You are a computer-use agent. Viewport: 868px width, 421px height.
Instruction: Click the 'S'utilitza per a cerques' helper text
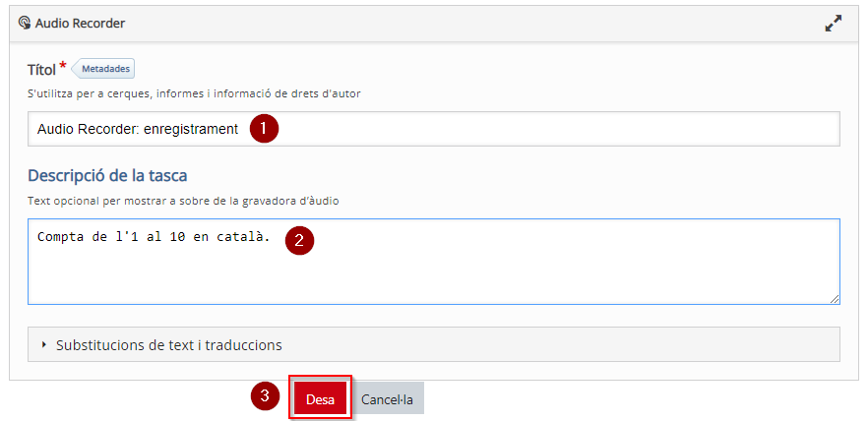194,93
